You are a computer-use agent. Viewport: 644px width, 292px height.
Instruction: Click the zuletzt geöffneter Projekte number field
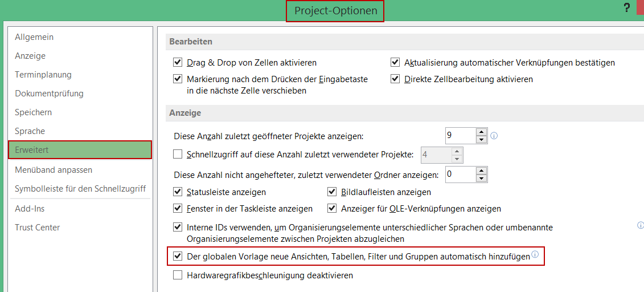tap(460, 136)
